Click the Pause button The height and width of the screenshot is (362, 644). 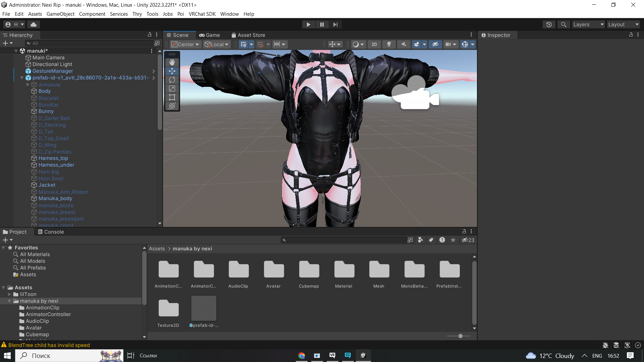[322, 24]
